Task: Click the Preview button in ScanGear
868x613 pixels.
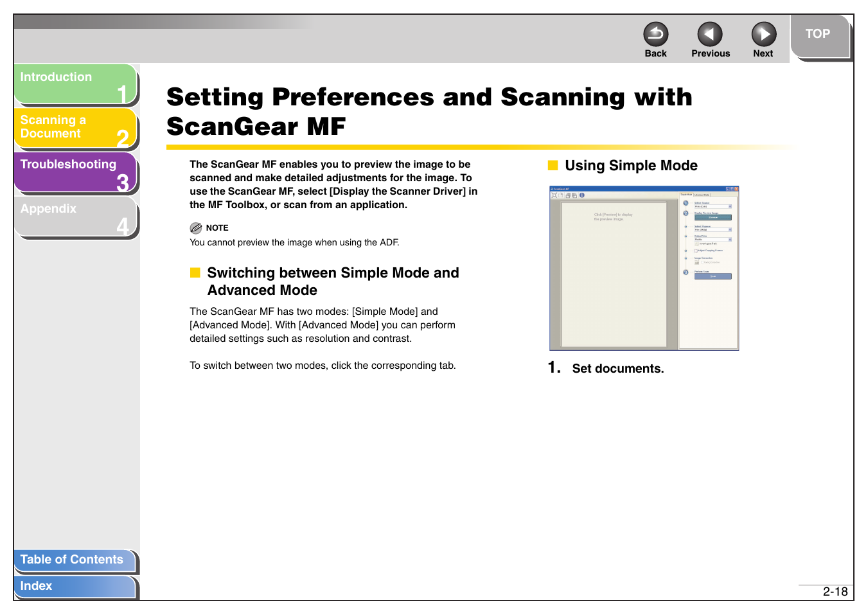Action: [713, 217]
